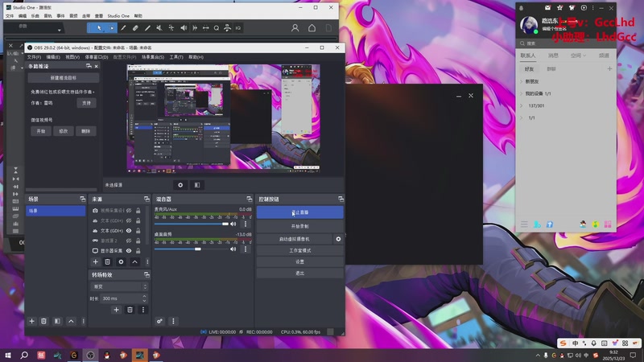Open the Studio One Start page home icon
Viewport: 644px width, 362px height.
(312, 28)
